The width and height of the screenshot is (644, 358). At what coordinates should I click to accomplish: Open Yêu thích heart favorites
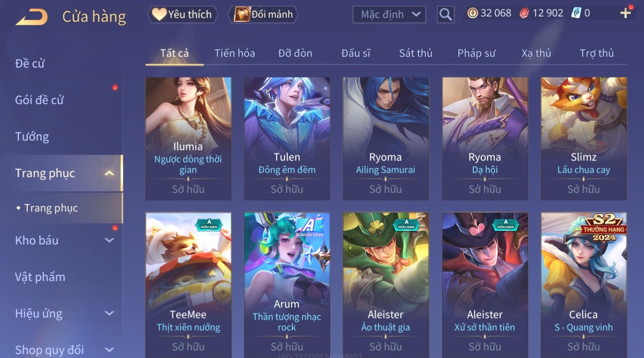pos(182,15)
